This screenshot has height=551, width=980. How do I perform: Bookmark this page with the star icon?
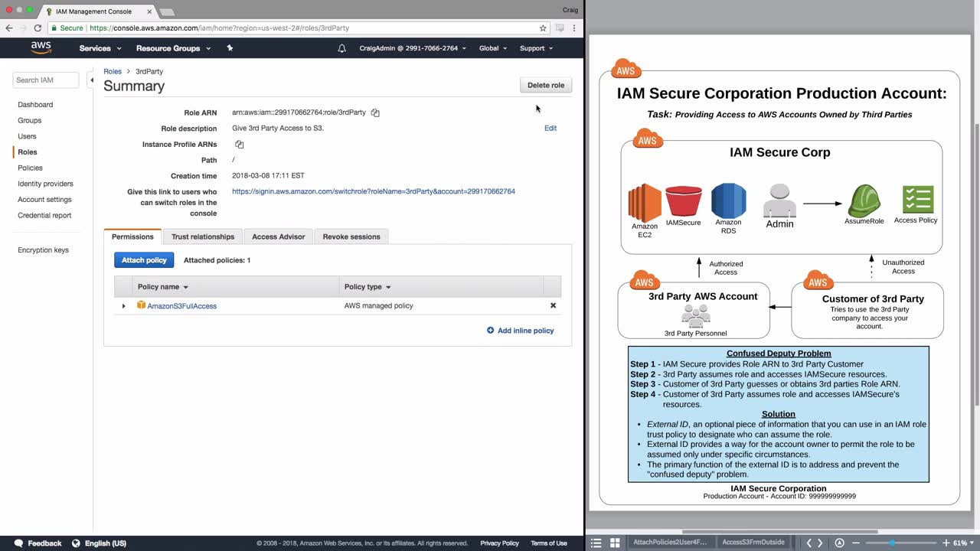pyautogui.click(x=543, y=28)
